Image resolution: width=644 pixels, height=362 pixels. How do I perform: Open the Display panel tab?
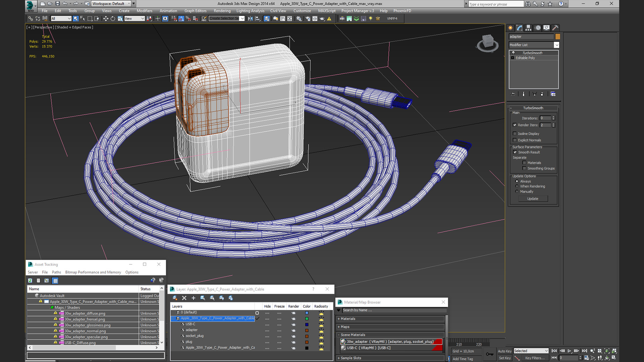coord(546,28)
